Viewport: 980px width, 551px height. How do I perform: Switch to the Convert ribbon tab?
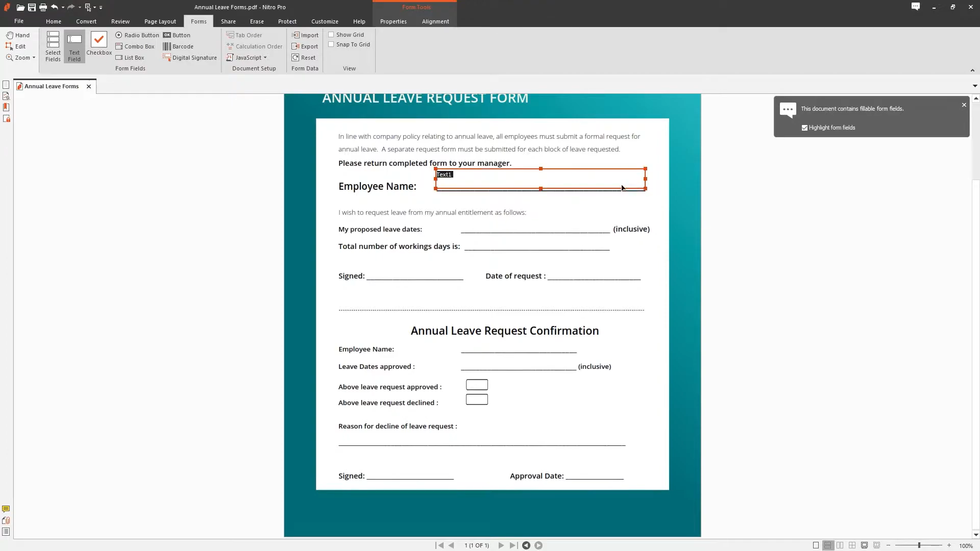pos(86,21)
